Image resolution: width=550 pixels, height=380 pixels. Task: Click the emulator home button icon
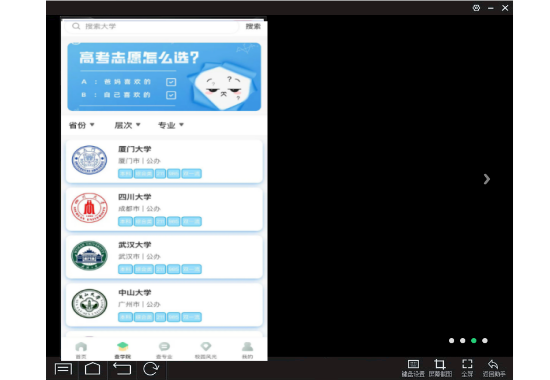[x=93, y=369]
